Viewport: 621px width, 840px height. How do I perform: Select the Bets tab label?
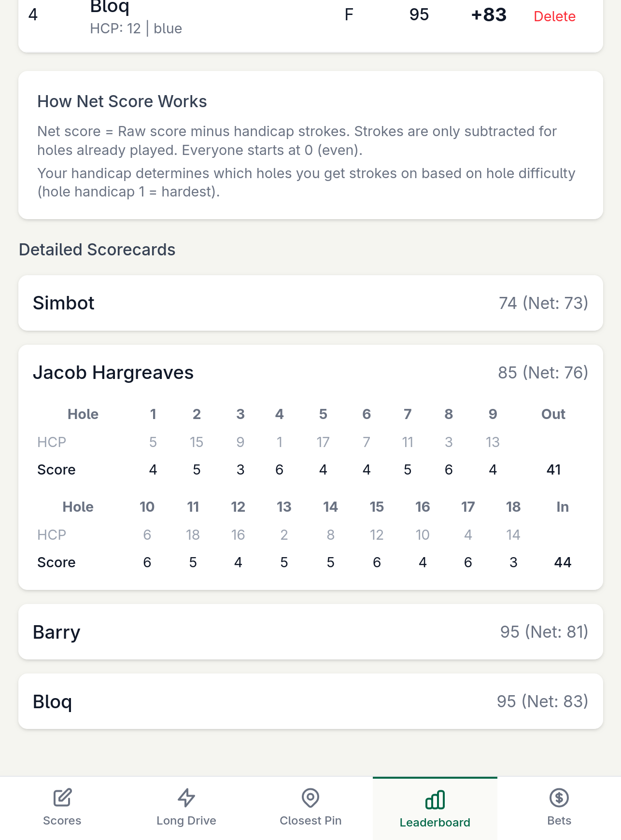(x=559, y=821)
